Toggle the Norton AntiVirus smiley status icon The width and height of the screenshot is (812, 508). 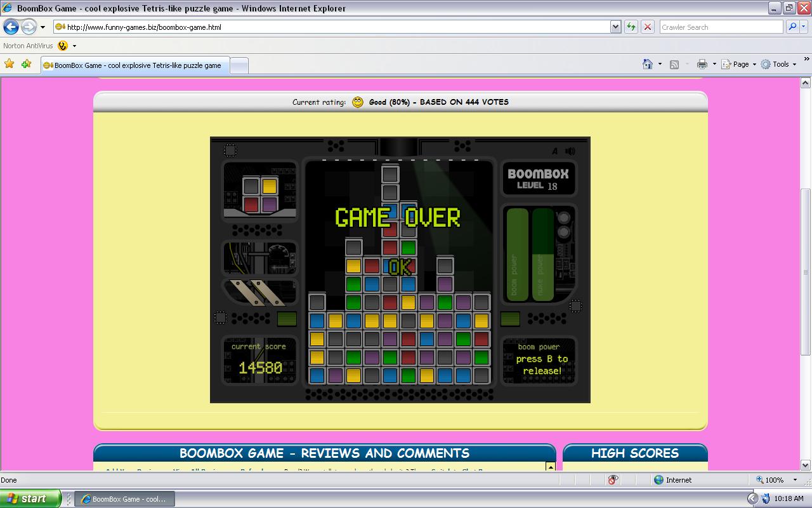[x=62, y=46]
